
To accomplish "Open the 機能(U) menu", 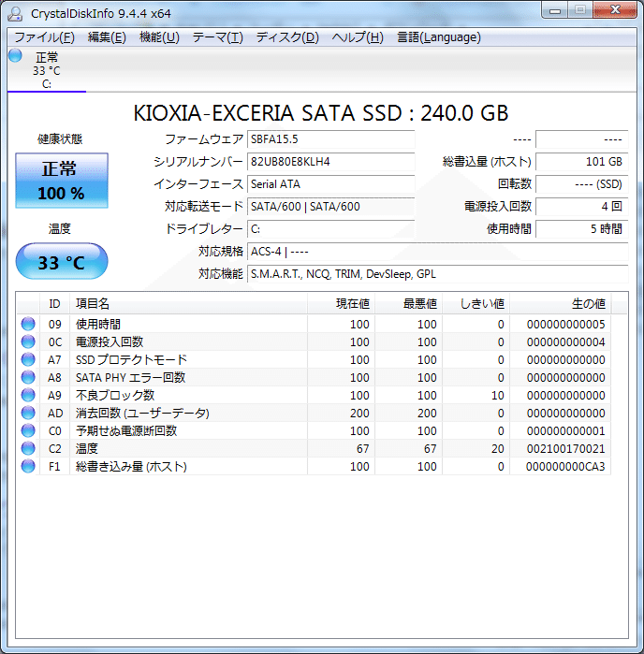I will click(159, 37).
